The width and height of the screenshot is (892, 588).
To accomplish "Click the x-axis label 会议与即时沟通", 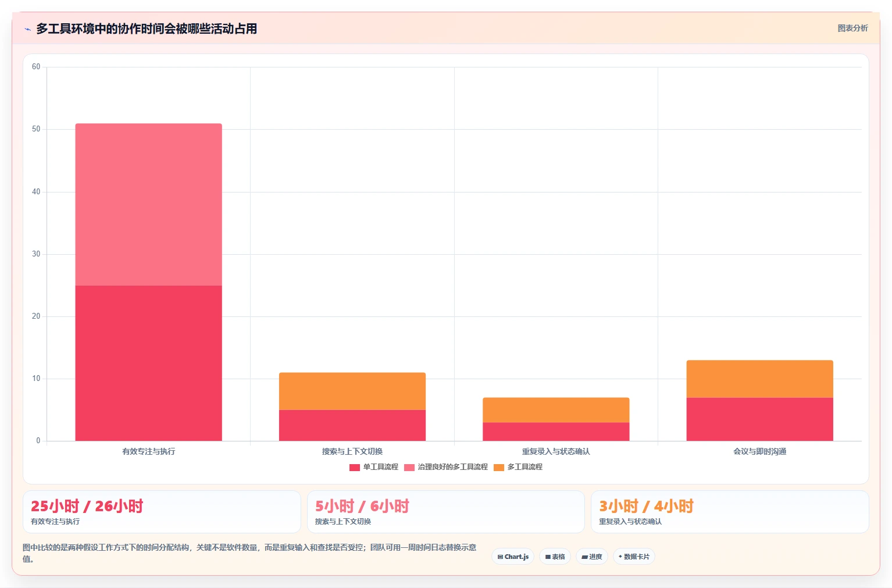I will tap(759, 451).
